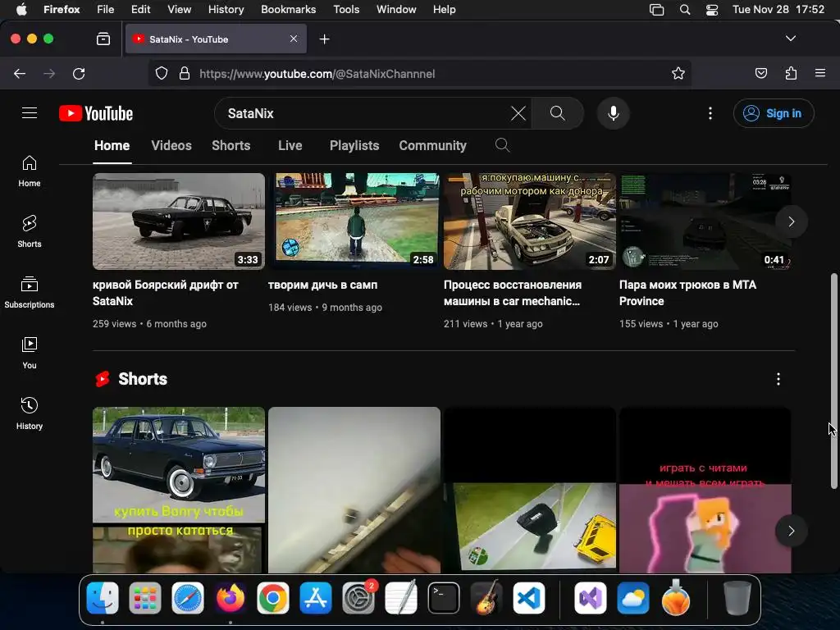Bookmark this page with the star
The height and width of the screenshot is (630, 840).
pyautogui.click(x=678, y=73)
